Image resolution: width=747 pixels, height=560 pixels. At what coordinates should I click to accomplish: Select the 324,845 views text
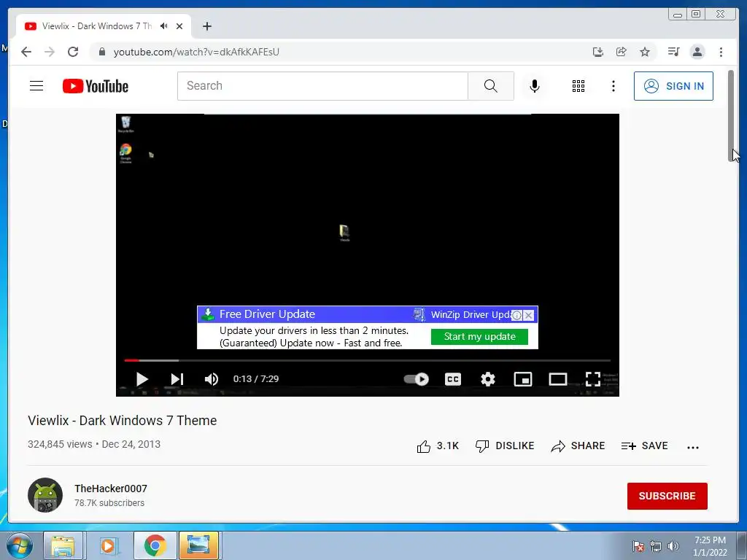(x=60, y=444)
